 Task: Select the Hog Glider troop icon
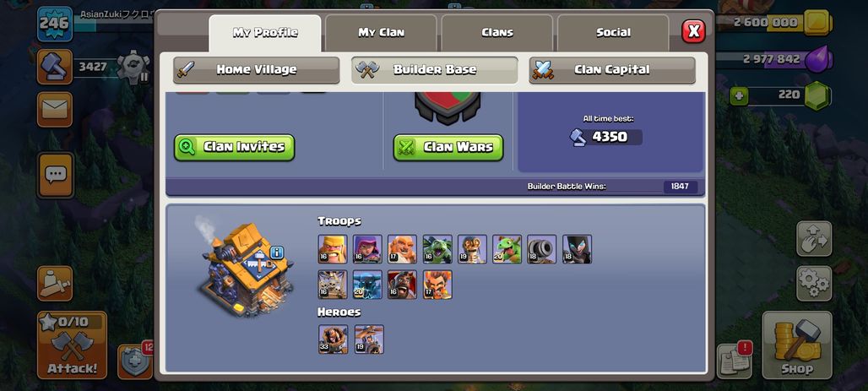(403, 285)
